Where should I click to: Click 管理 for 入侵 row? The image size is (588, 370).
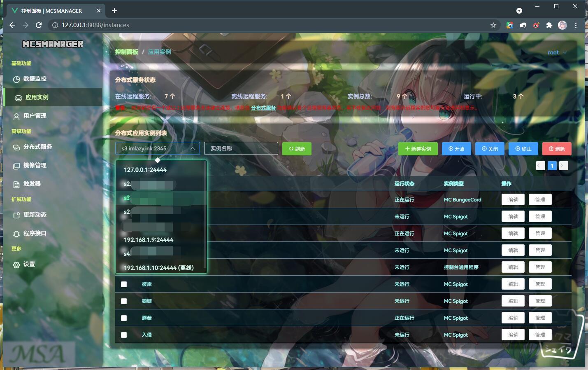pos(540,335)
